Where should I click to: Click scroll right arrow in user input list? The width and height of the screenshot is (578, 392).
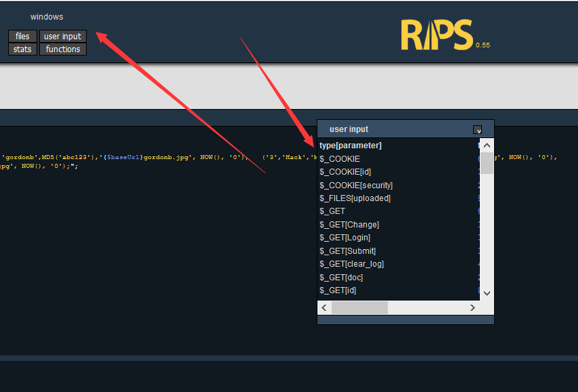pos(472,307)
